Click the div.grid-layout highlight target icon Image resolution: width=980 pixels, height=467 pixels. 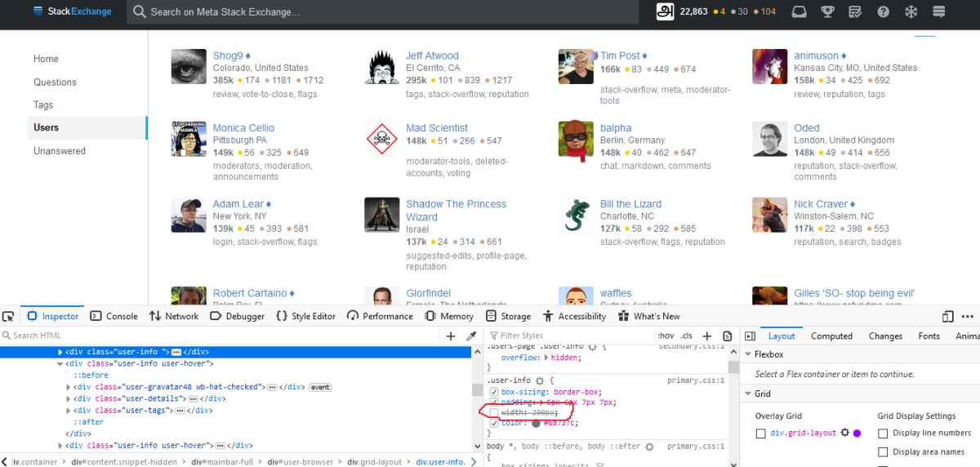point(844,433)
